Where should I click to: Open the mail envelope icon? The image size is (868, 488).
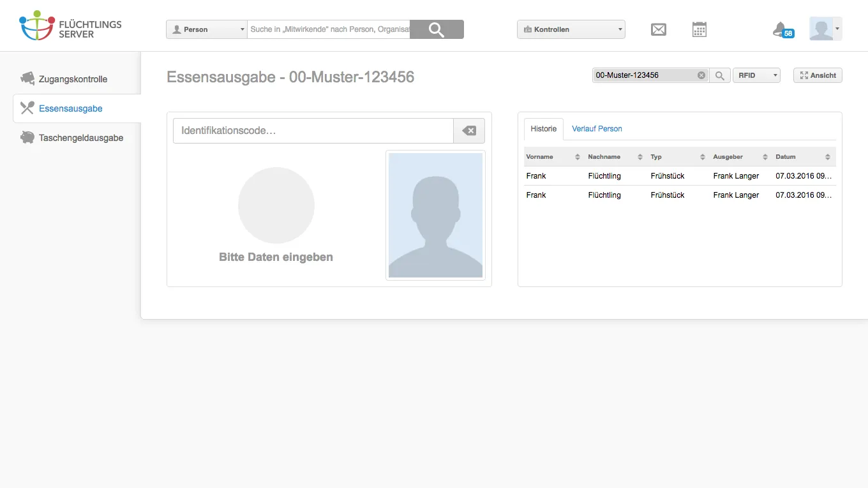point(658,29)
